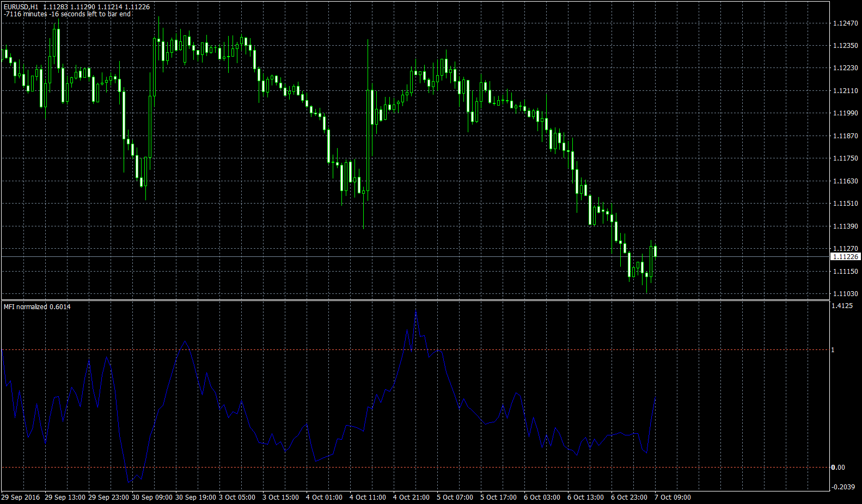Click the '4 Oct 01:00' time axis label
Screen dimensions: 862x504
(x=324, y=497)
